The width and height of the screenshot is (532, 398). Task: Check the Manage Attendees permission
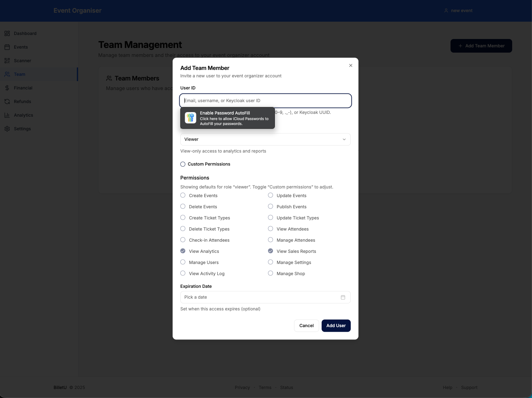click(x=270, y=240)
